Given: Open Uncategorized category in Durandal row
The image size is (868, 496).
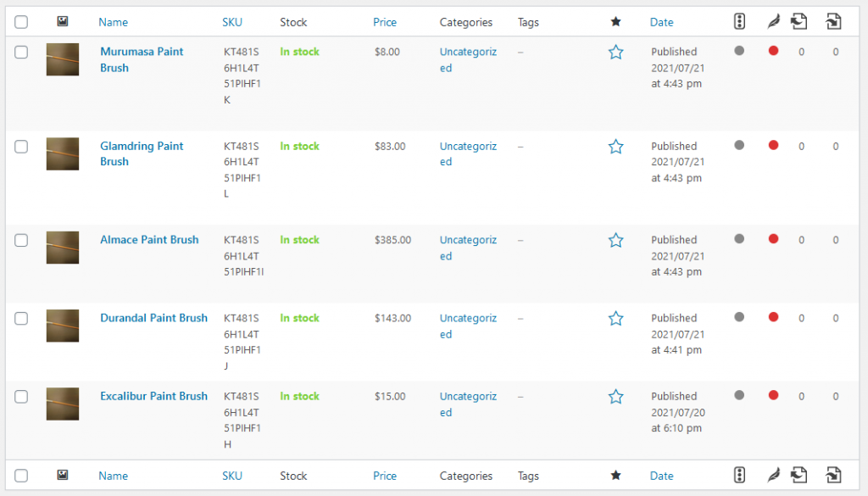Looking at the screenshot, I should coord(468,326).
